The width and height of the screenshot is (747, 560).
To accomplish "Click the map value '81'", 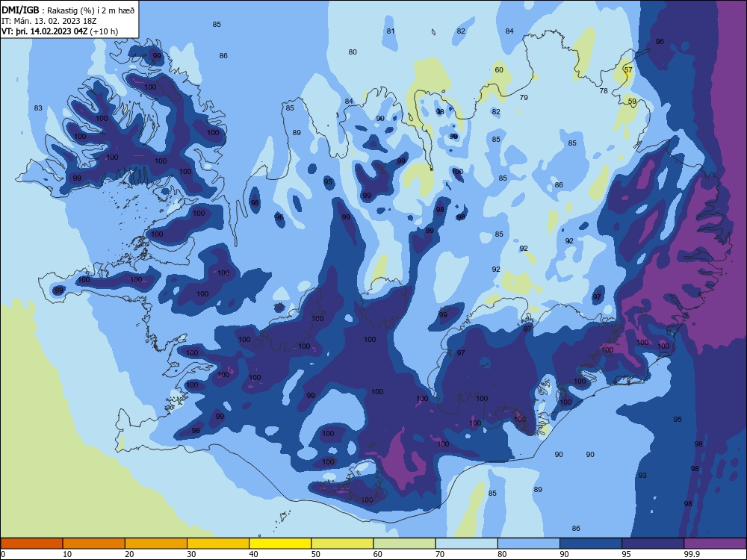I will click(x=391, y=31).
